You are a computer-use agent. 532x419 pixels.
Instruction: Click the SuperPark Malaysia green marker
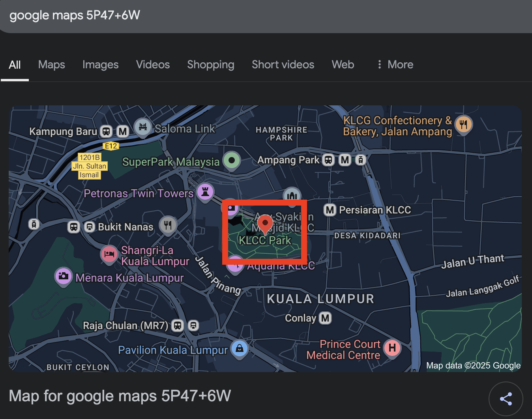point(232,161)
